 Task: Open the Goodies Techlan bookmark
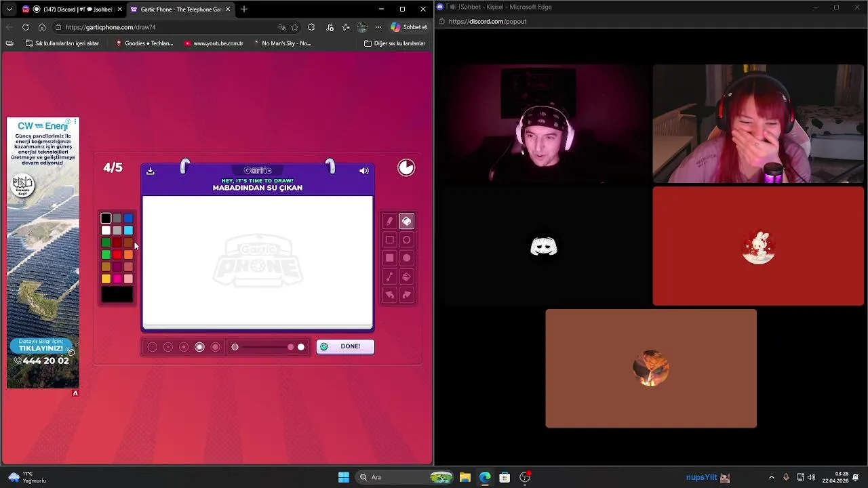coord(144,43)
